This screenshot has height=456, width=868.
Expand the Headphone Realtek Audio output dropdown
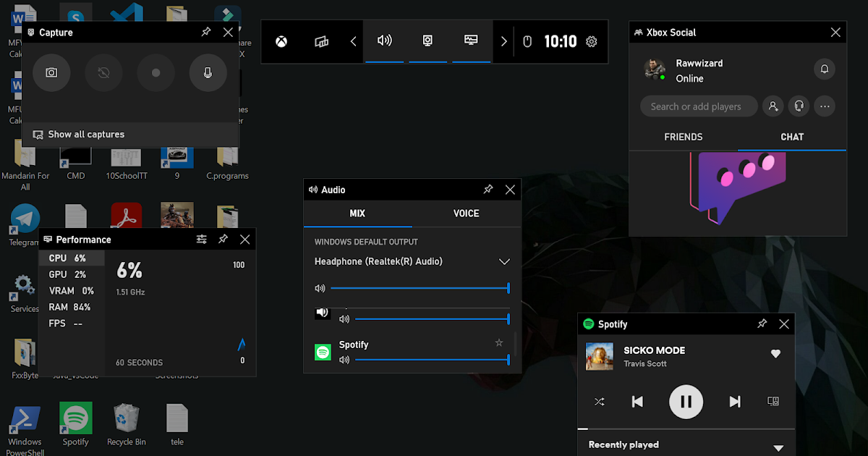pos(504,261)
